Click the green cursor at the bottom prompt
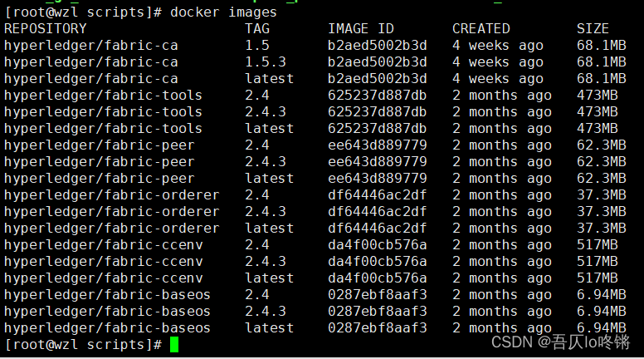 [x=174, y=345]
